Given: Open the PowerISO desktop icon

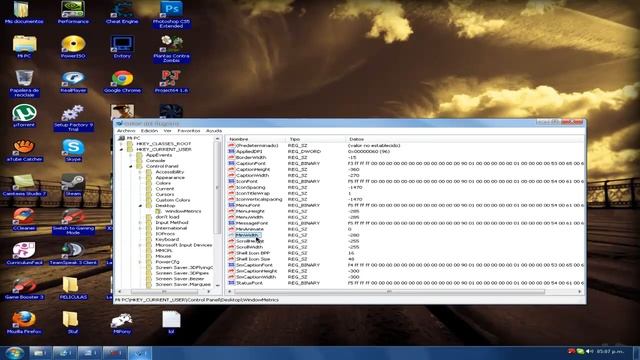Looking at the screenshot, I should pos(73,46).
